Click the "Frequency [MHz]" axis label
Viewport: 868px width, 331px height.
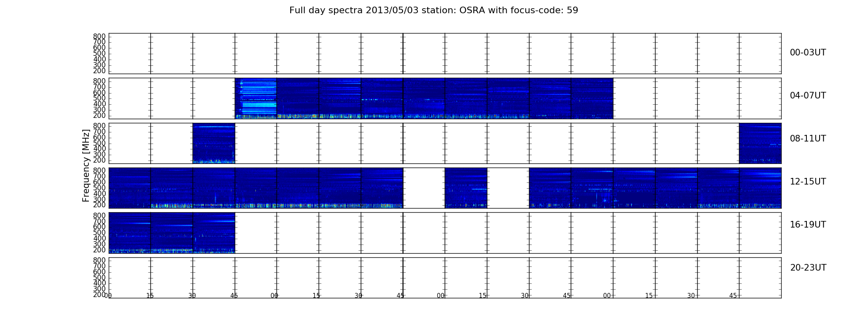[86, 165]
